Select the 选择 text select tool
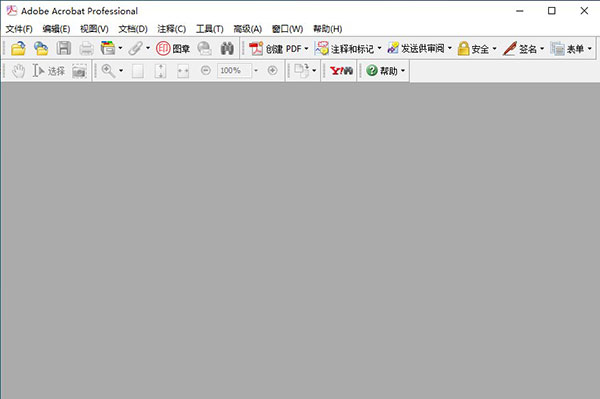This screenshot has height=399, width=600. coord(49,71)
